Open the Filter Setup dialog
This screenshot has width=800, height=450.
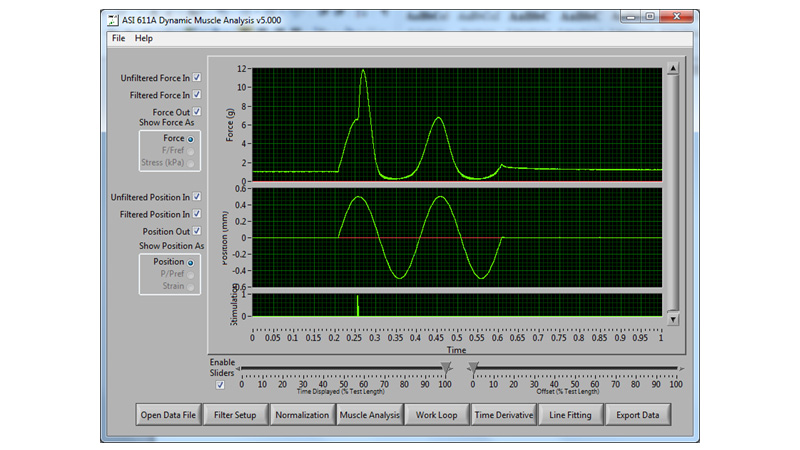[235, 415]
